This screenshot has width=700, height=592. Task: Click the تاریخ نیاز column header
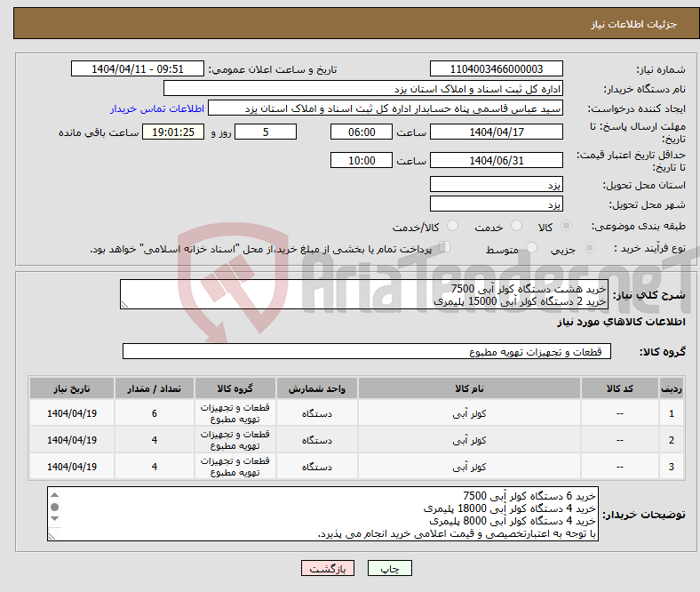(72, 388)
